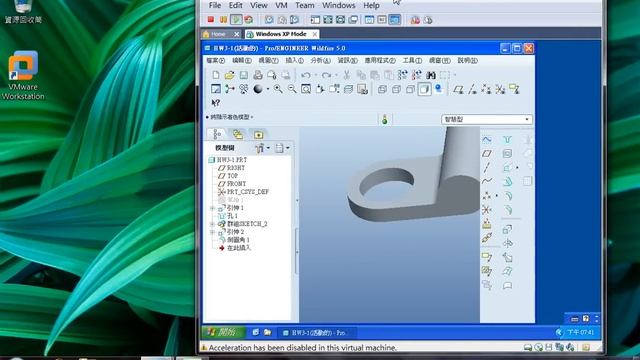The height and width of the screenshot is (360, 640).
Task: Open the 工具(T) menu
Action: pyautogui.click(x=412, y=60)
